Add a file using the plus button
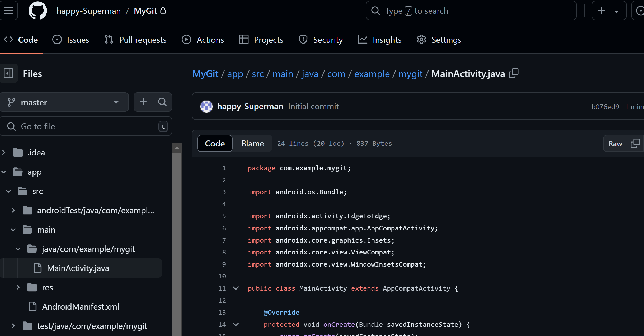 143,102
